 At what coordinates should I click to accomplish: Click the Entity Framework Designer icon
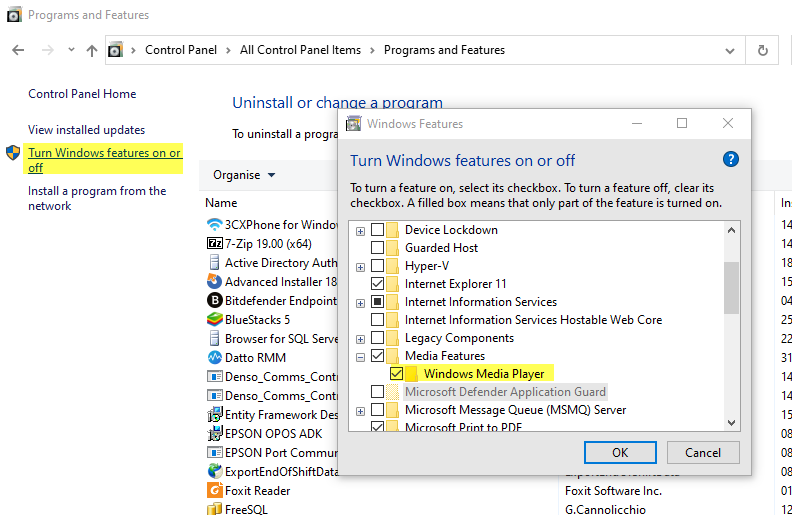pos(215,415)
